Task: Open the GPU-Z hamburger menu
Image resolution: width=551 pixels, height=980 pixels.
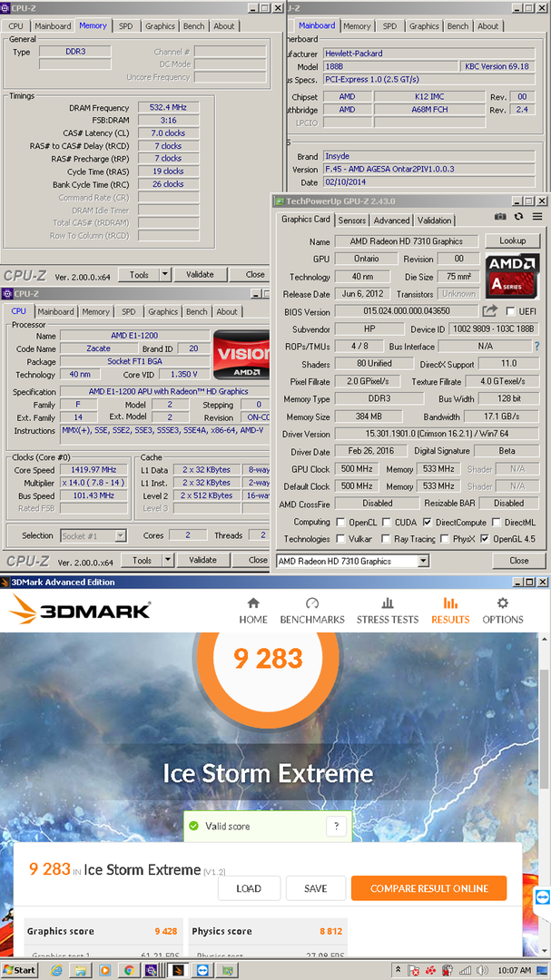Action: click(x=537, y=216)
